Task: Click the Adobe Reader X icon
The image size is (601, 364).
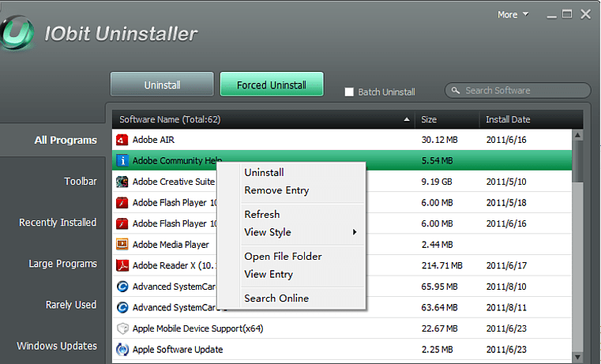Action: point(122,265)
